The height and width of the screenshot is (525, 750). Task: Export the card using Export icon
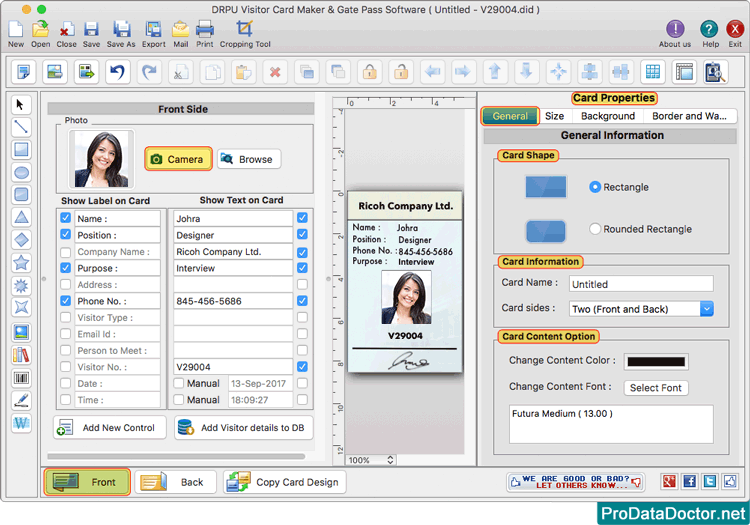point(154,30)
